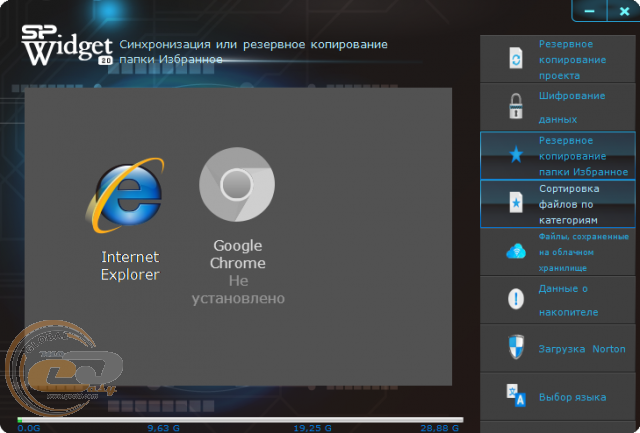Viewport: 640px width, 433px height.
Task: Click the cloud storage icon
Action: (x=516, y=251)
